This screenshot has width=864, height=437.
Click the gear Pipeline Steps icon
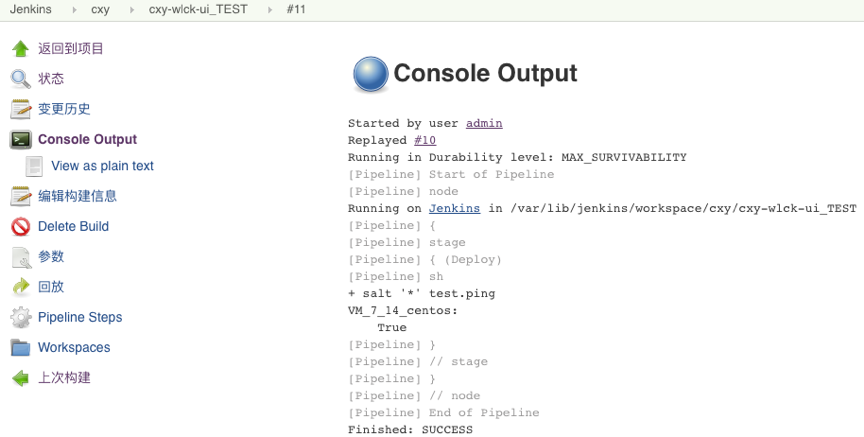[x=20, y=317]
